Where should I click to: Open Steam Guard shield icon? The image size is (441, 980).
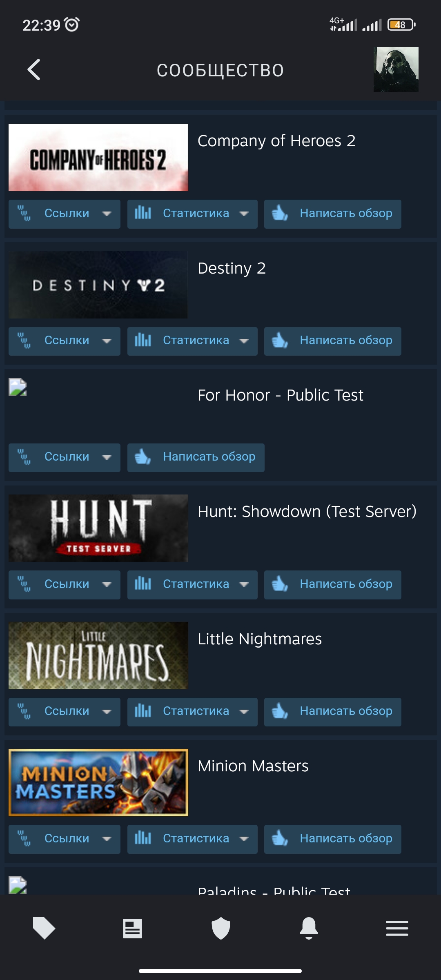point(221,928)
